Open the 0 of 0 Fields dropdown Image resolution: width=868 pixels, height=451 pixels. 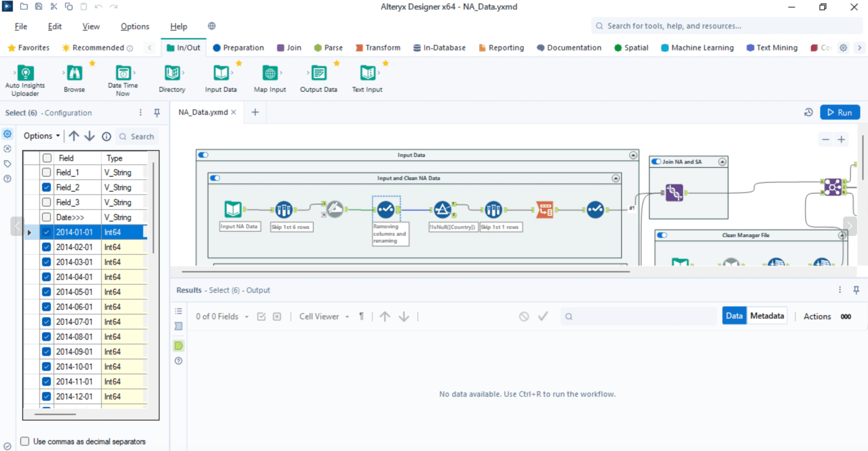tap(222, 317)
